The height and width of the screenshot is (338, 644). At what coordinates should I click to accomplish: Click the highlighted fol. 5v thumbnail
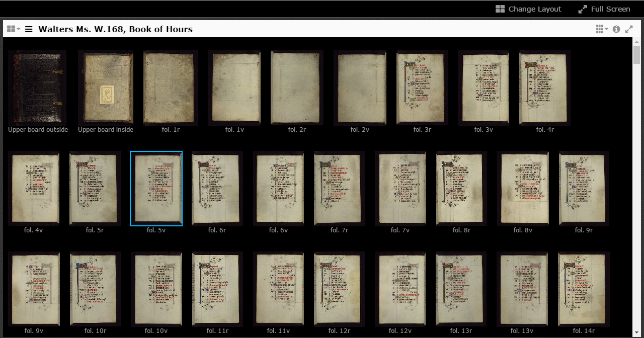156,189
